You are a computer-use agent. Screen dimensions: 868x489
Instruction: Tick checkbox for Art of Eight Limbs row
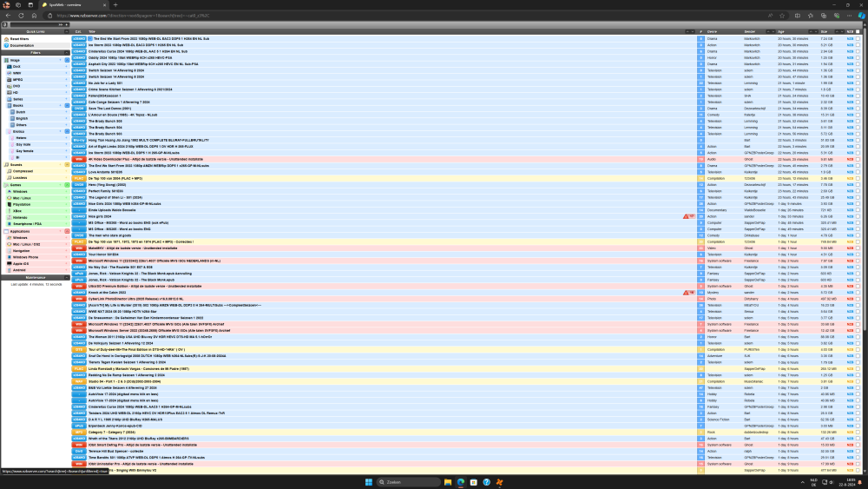tap(858, 146)
